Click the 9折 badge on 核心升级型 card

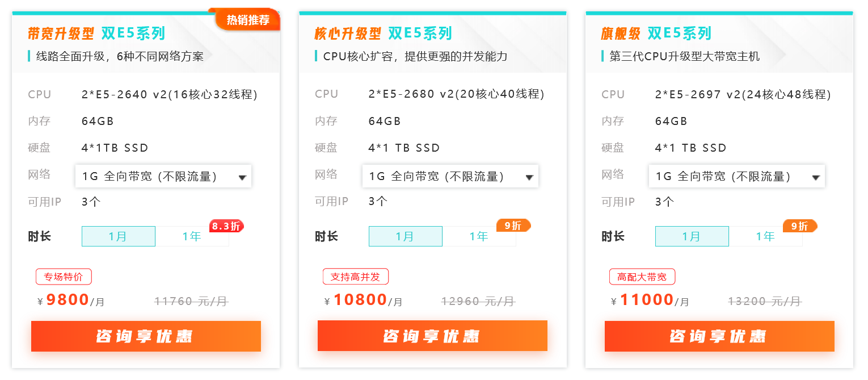[513, 226]
